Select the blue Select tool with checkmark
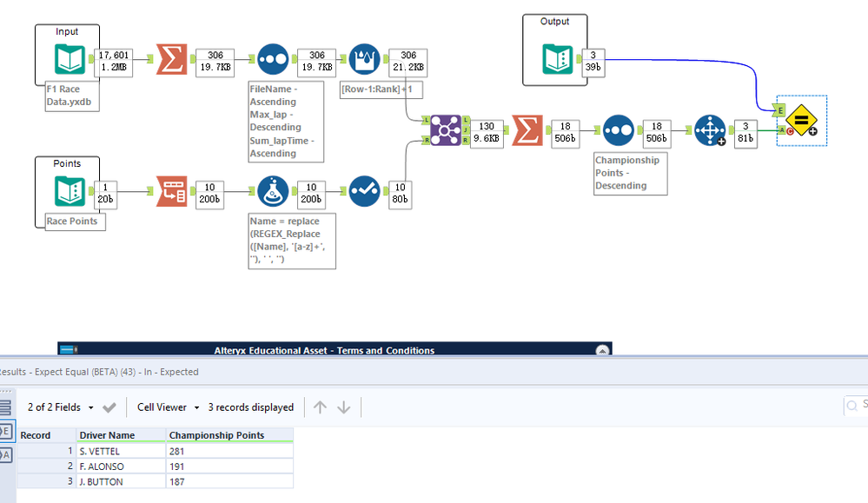This screenshot has height=503, width=868. pyautogui.click(x=364, y=191)
